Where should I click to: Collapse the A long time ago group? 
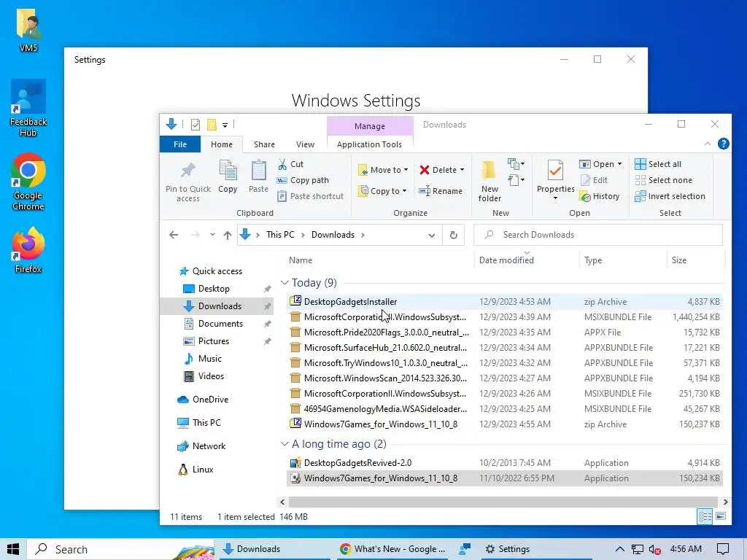[285, 444]
